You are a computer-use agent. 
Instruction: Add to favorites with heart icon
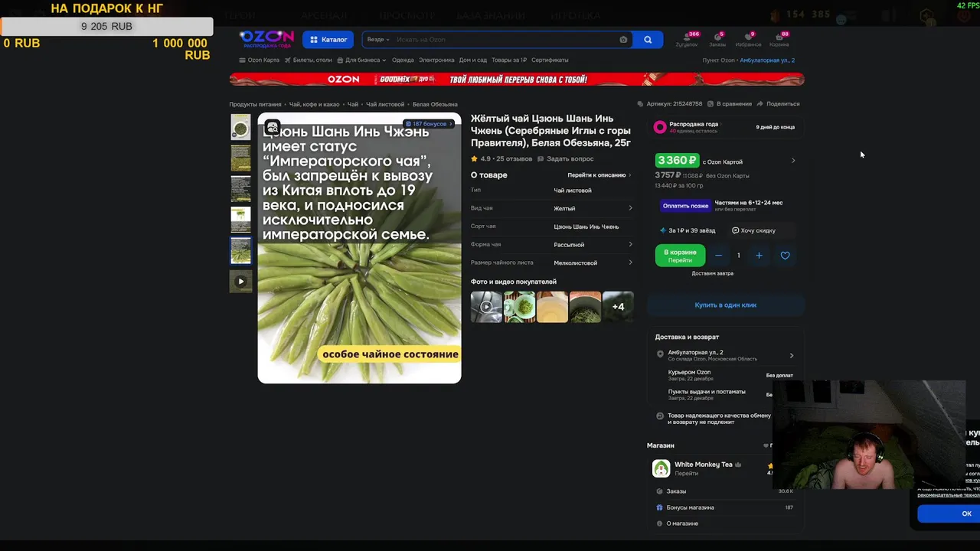tap(785, 256)
